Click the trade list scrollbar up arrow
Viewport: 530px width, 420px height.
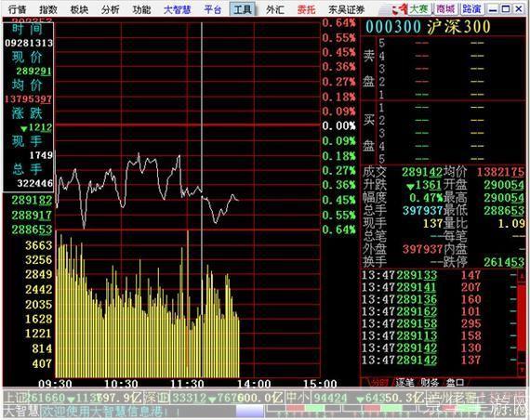(x=522, y=275)
